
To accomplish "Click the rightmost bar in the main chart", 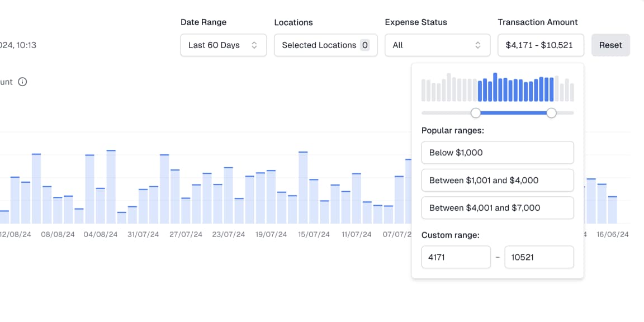I will click(x=612, y=210).
